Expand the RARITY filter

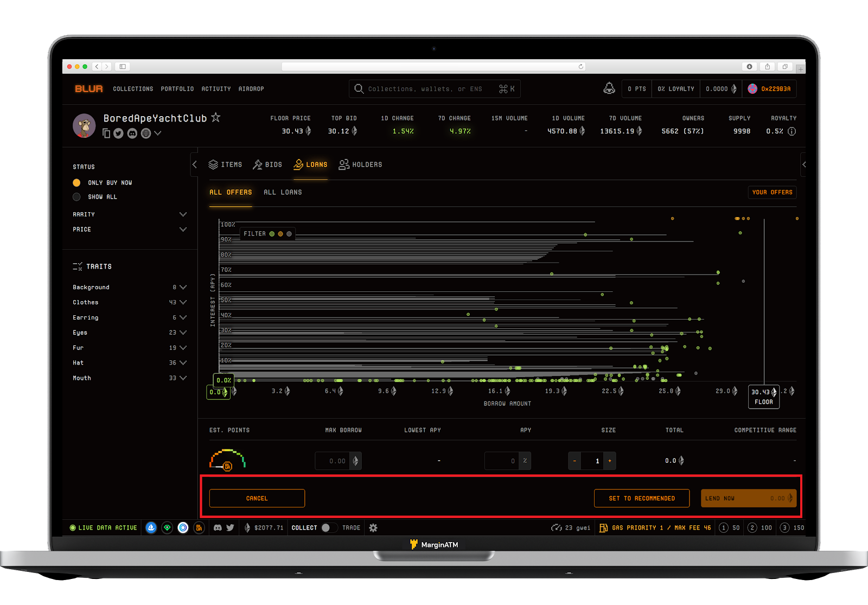(x=130, y=214)
